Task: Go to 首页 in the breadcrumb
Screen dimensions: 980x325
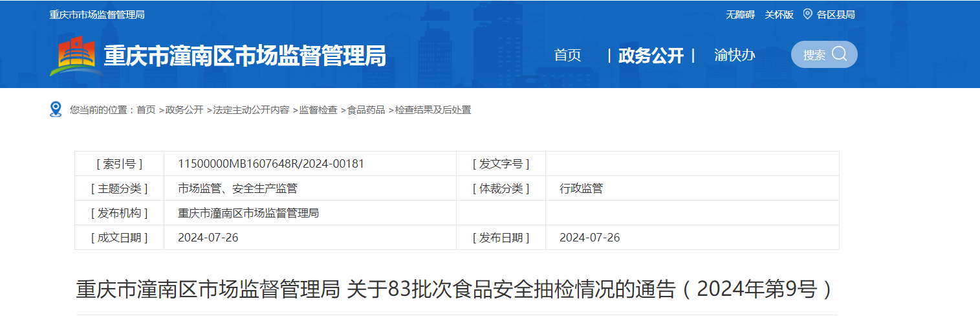Action: (146, 110)
